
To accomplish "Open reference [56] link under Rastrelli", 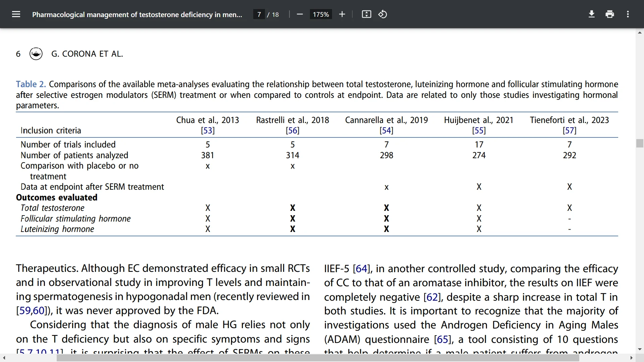I will coord(292,130).
